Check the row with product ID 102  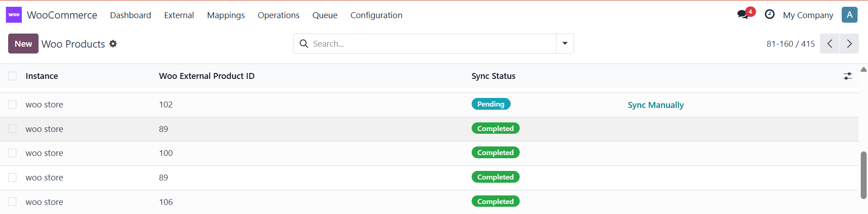12,104
